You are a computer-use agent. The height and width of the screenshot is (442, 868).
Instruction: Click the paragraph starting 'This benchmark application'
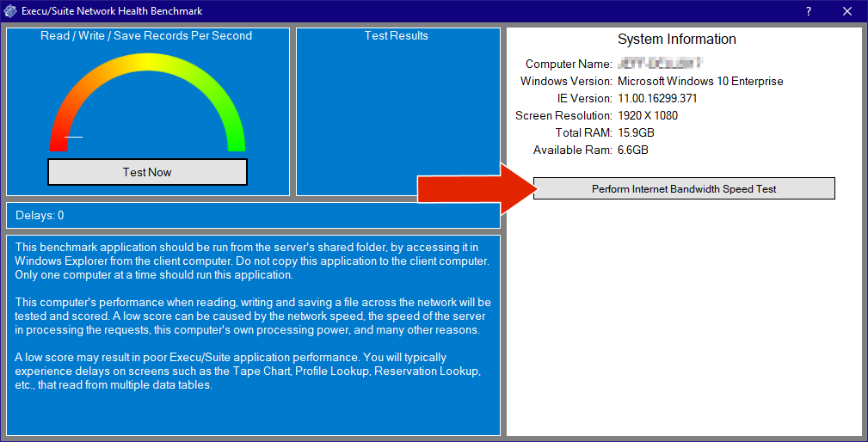[252, 261]
